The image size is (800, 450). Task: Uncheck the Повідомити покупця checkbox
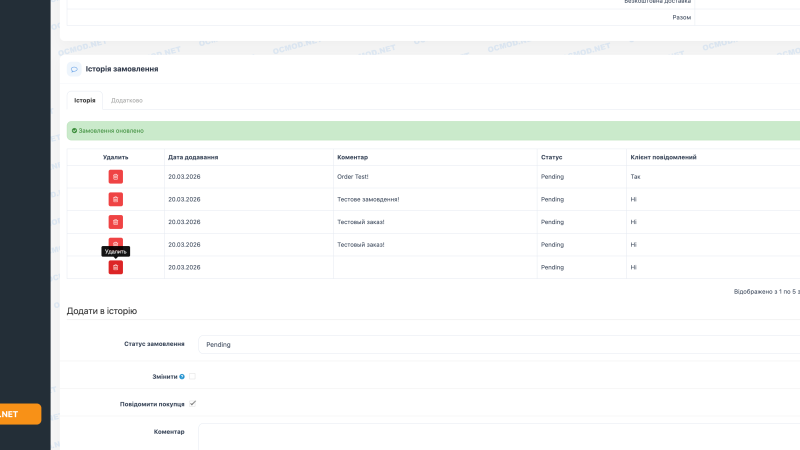[x=192, y=404]
